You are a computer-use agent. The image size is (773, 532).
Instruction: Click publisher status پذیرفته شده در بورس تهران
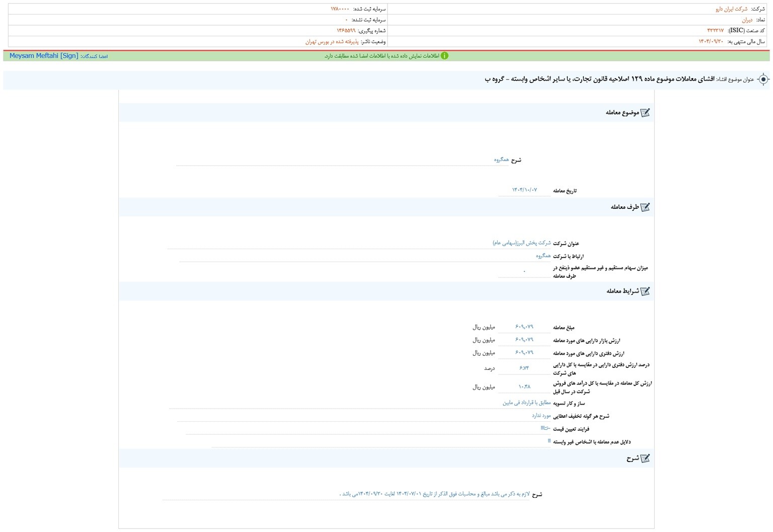(332, 42)
